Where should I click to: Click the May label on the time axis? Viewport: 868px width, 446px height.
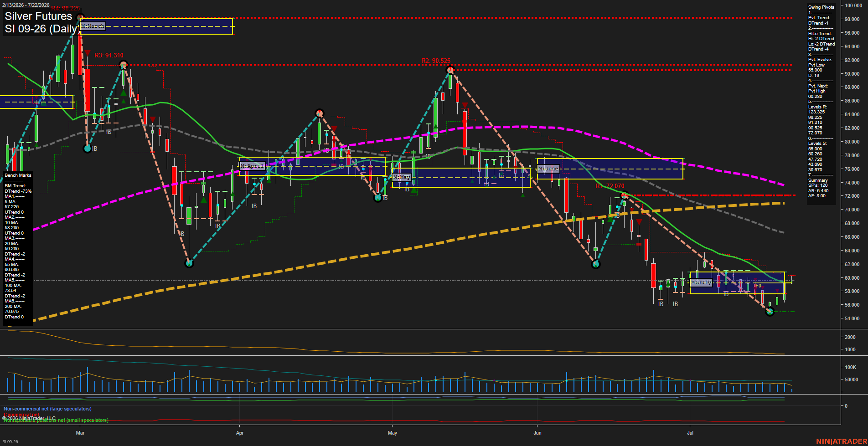pos(393,433)
